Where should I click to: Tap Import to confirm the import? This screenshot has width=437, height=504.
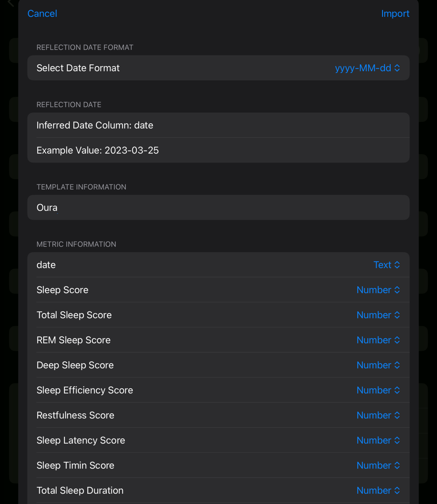click(x=395, y=14)
